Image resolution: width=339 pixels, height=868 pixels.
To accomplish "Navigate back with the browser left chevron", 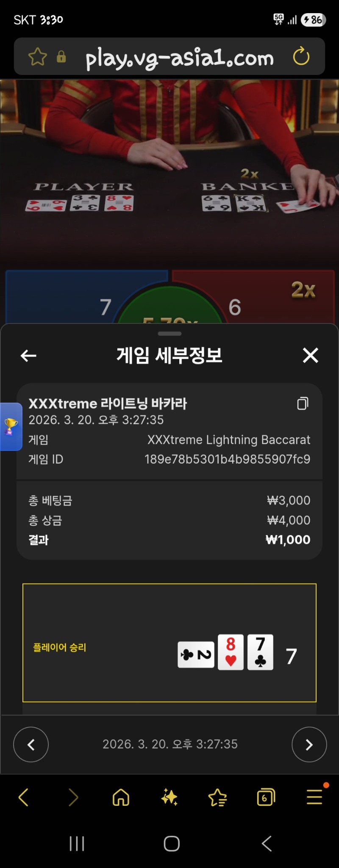I will point(24,797).
